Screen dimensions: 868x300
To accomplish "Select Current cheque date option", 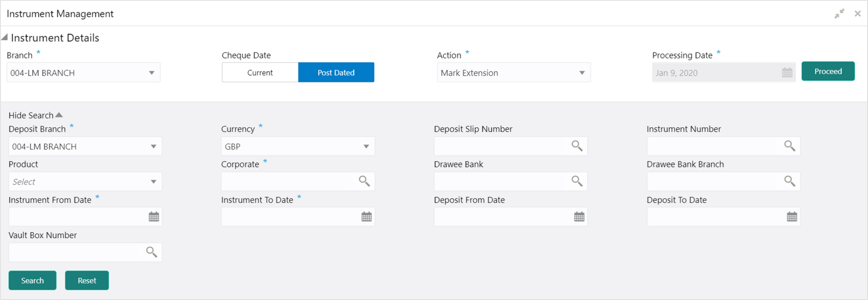I will [x=260, y=73].
